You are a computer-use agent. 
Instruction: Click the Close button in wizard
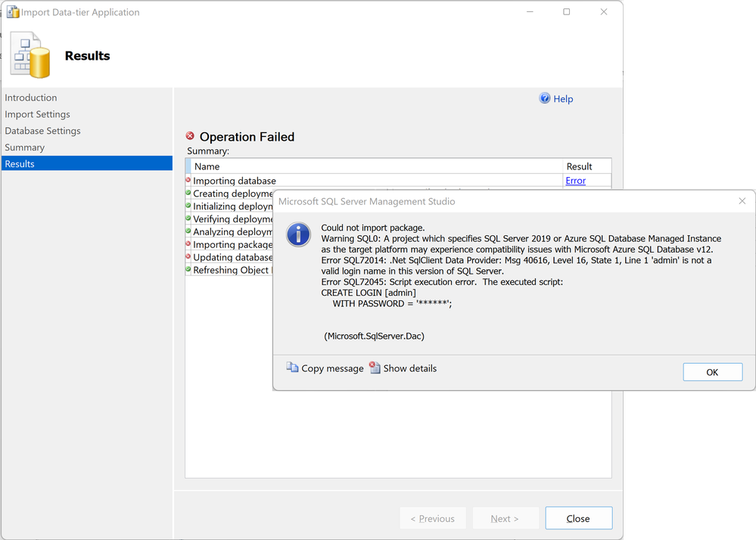(579, 518)
